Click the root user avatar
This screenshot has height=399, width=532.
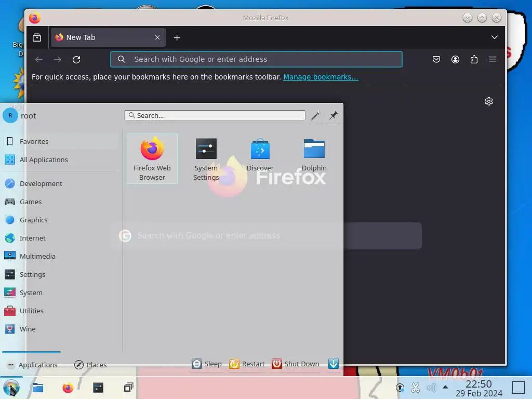point(10,115)
